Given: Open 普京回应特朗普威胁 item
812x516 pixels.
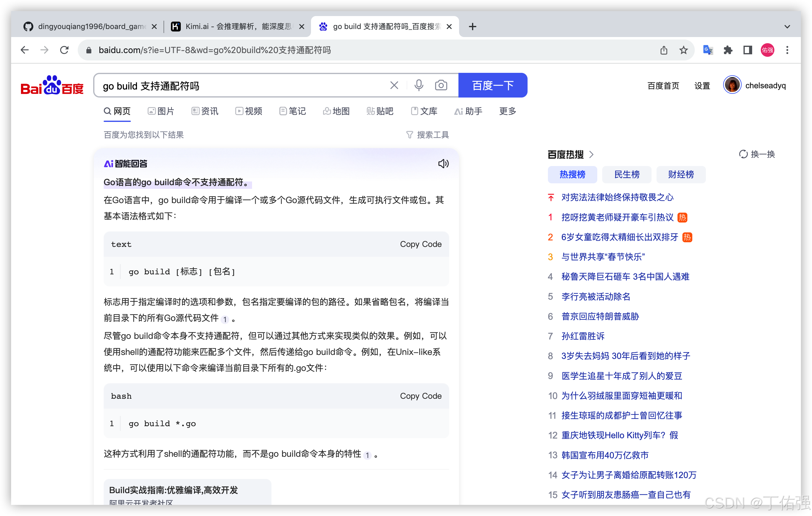Looking at the screenshot, I should [x=600, y=317].
